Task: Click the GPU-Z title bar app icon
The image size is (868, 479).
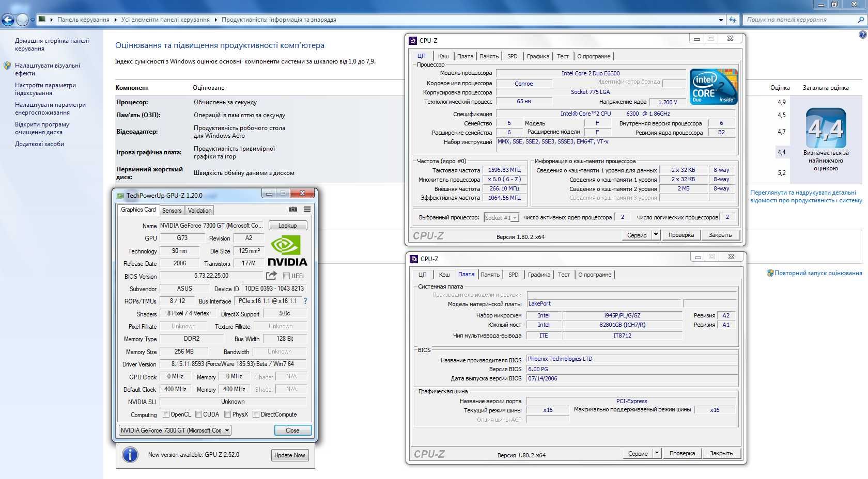Action: (120, 196)
